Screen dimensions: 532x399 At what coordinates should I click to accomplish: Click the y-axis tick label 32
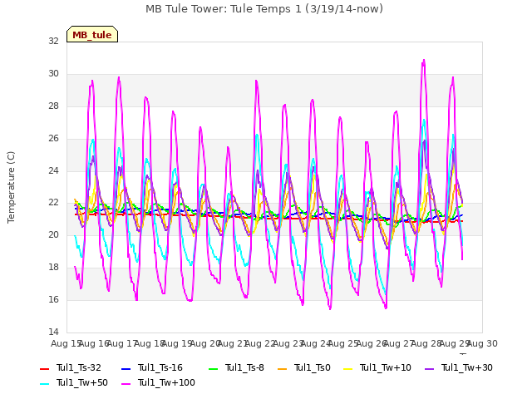click(x=53, y=41)
